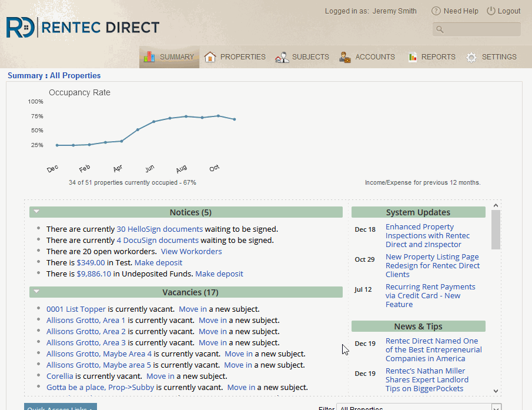The height and width of the screenshot is (410, 532).
Task: Open the 30 HelloSign documents link
Action: pyautogui.click(x=159, y=229)
